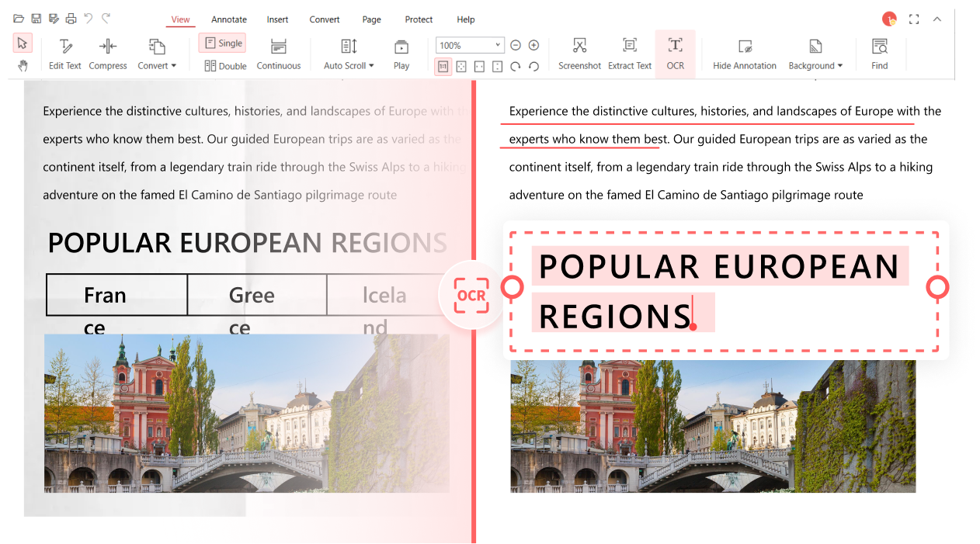The width and height of the screenshot is (980, 544).
Task: Rotate the page clockwise
Action: (x=516, y=67)
